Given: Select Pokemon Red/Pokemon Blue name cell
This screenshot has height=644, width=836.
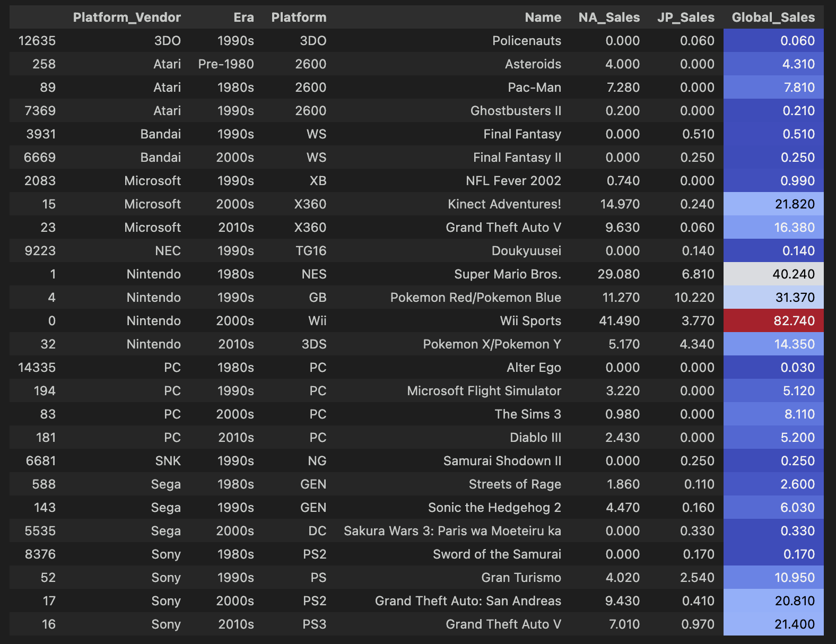Looking at the screenshot, I should tap(476, 298).
